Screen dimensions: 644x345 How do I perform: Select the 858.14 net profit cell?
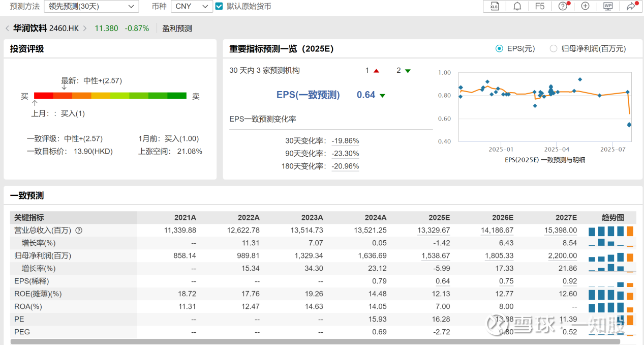click(185, 256)
